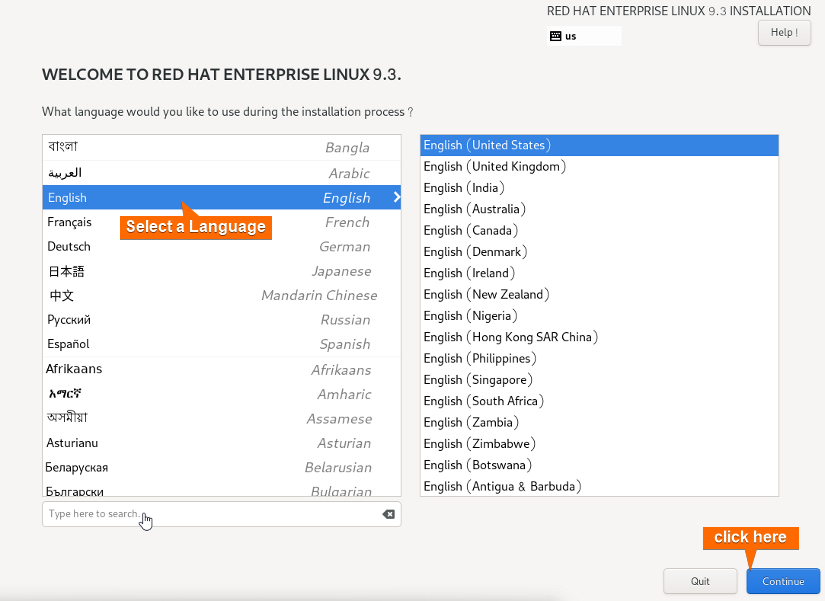Clear search field with backspace icon
825x601 pixels.
coord(388,514)
